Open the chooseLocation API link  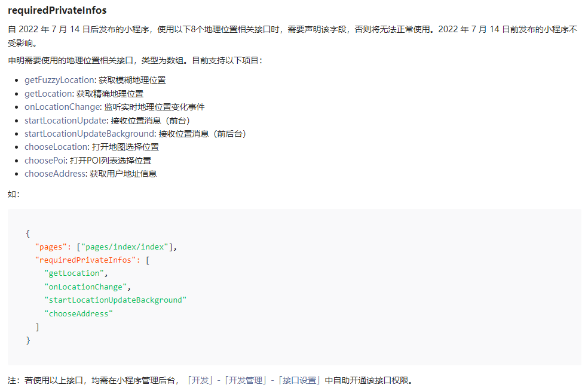[x=56, y=147]
